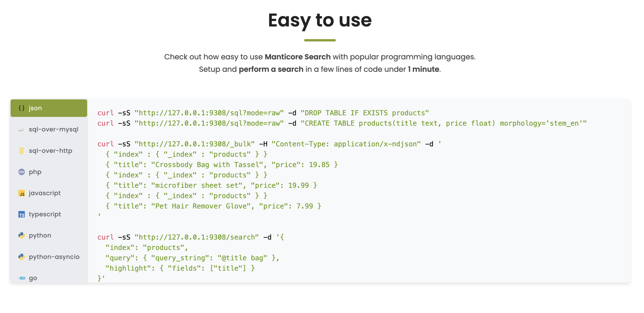This screenshot has height=313, width=644.
Task: Click the PHP logo icon
Action: (21, 172)
